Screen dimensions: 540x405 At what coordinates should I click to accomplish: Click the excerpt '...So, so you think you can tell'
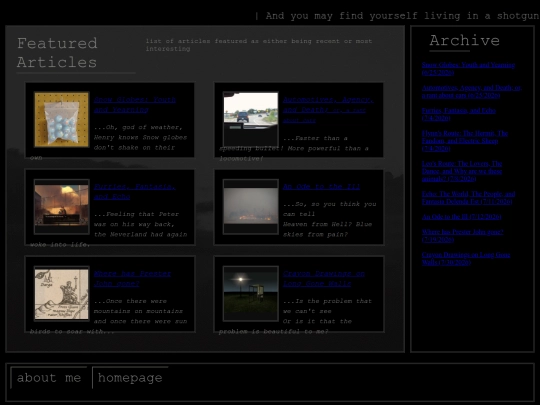(330, 219)
